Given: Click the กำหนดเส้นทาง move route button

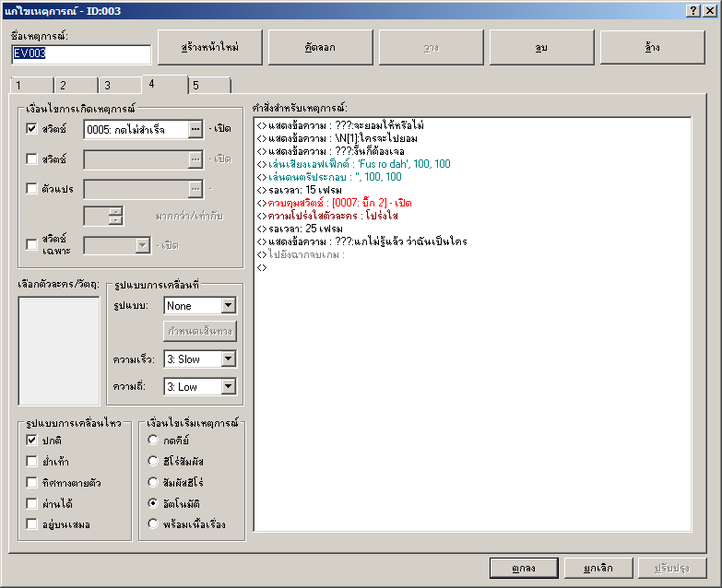Looking at the screenshot, I should [200, 331].
